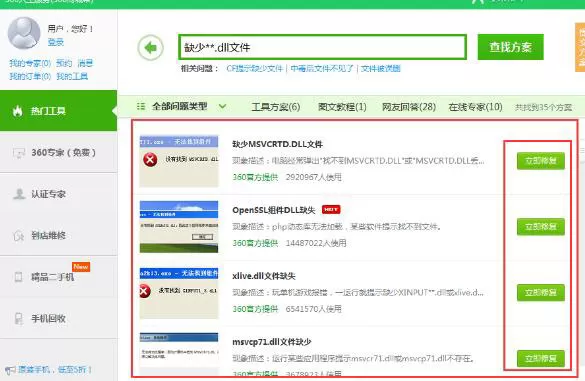Click 立即修复 for OpenSSL组件DLL缺失
The height and width of the screenshot is (381, 585).
[x=541, y=227]
